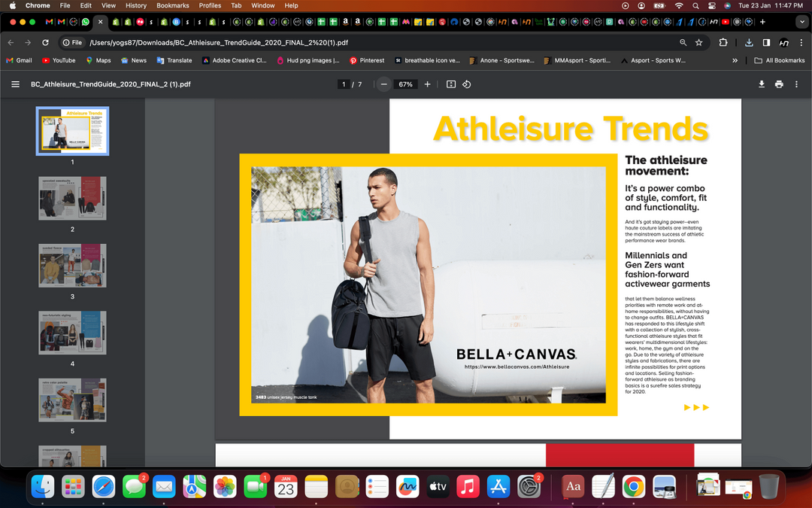Open the Pinterest bookmark
Image resolution: width=812 pixels, height=508 pixels.
[367, 60]
